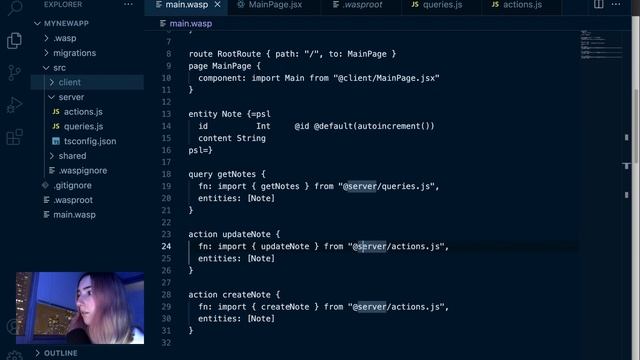Open .wasproot in the explorer tree

pos(73,200)
